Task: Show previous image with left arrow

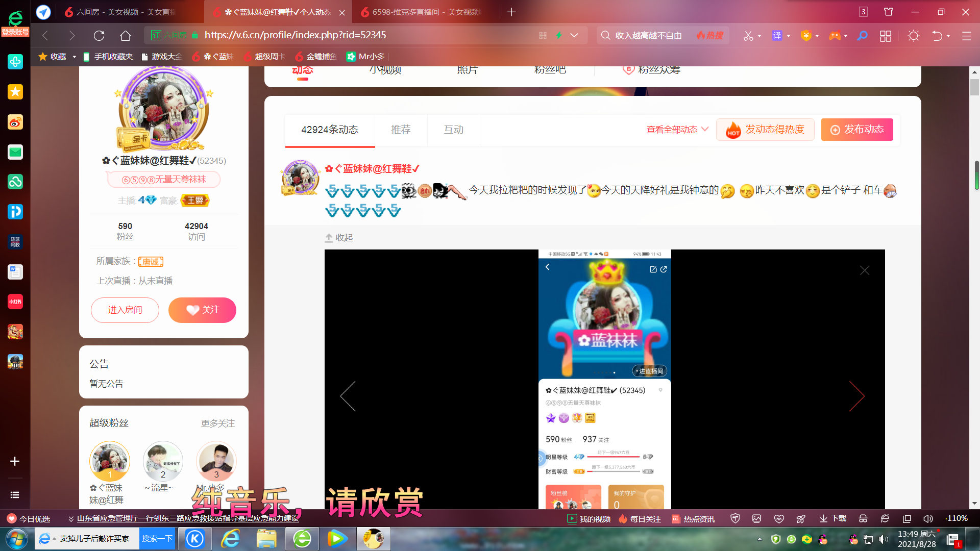Action: pos(348,396)
